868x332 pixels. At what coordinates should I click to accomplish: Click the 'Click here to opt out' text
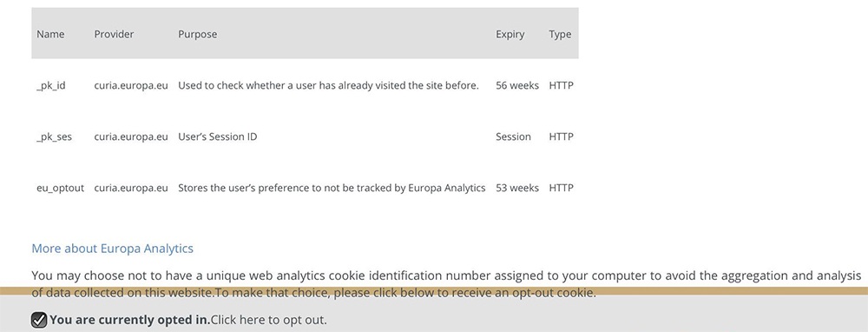[269, 320]
